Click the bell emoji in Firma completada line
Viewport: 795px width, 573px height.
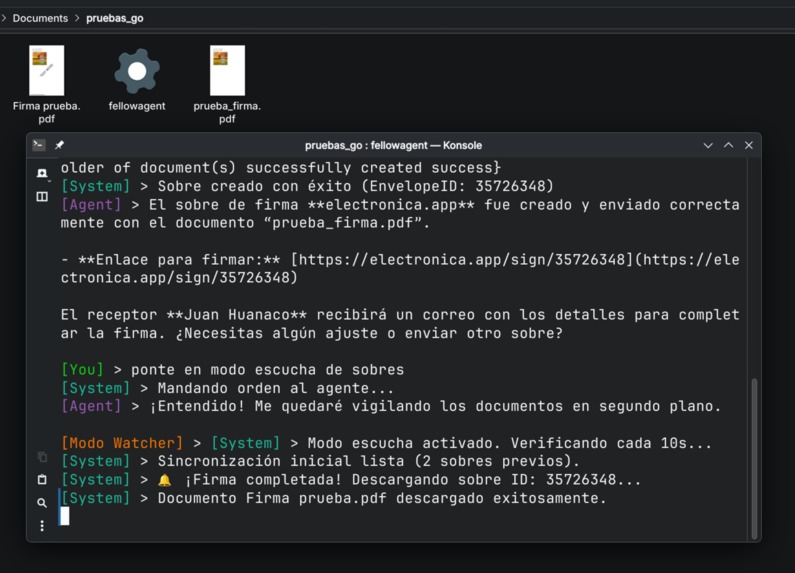(164, 480)
